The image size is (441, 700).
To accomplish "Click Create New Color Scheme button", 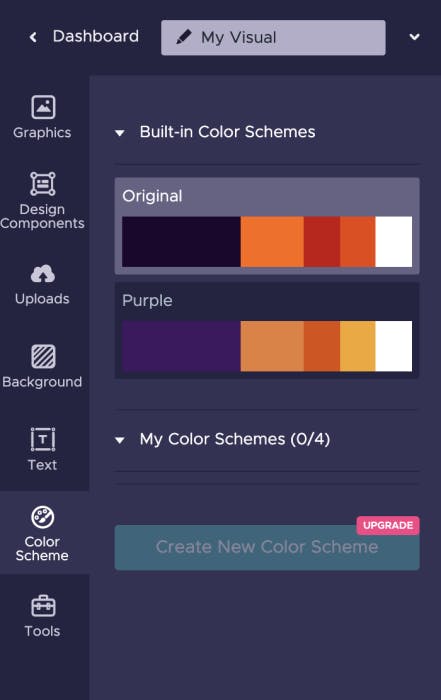I will coord(267,547).
